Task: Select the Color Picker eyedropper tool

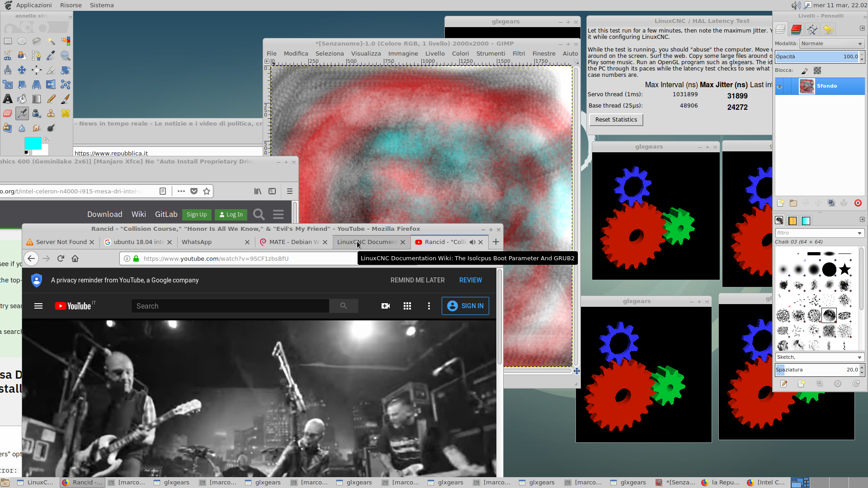Action: click(x=51, y=56)
